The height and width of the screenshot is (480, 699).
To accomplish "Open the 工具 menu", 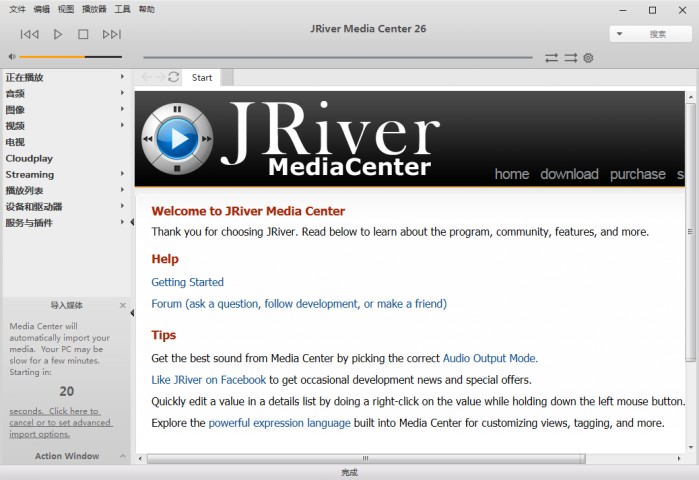I will (x=122, y=9).
